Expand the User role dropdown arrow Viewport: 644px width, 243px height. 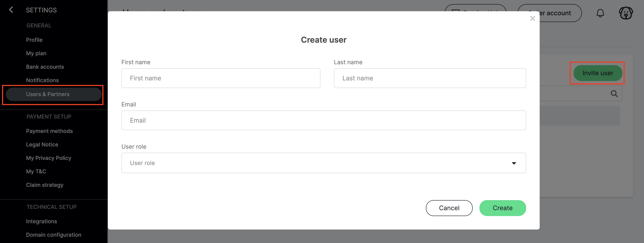point(514,163)
